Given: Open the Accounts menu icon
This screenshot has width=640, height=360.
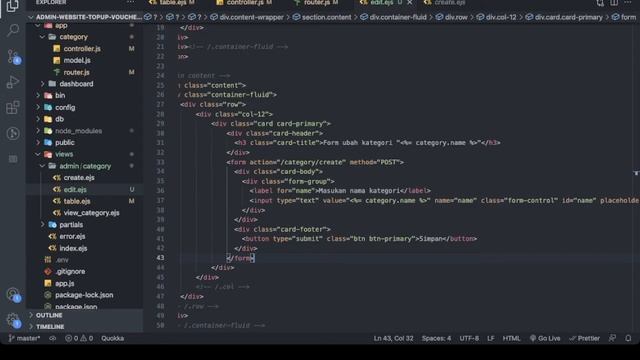Looking at the screenshot, I should pyautogui.click(x=13, y=294).
